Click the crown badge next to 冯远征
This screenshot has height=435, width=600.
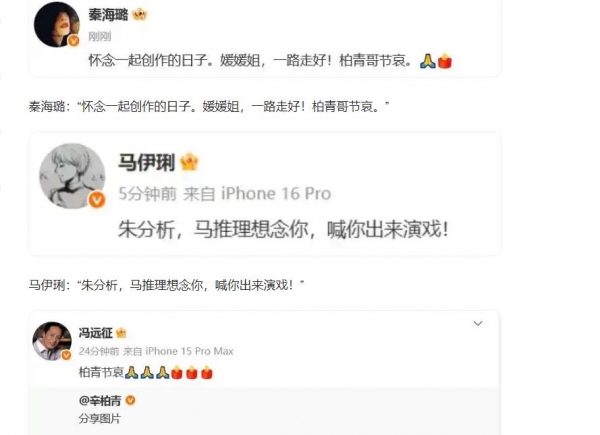tap(121, 333)
